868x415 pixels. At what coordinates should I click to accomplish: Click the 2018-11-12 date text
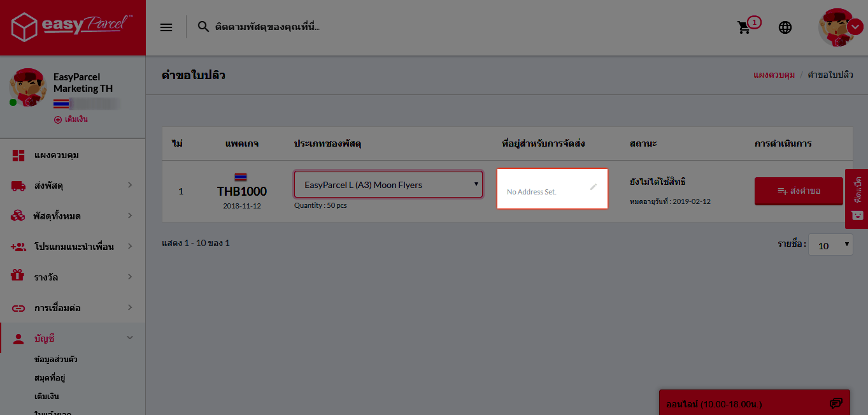pos(242,206)
